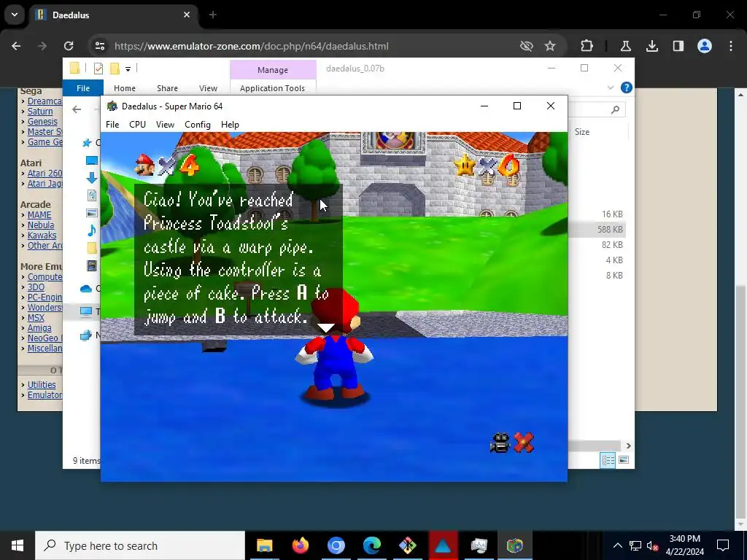The image size is (747, 560).
Task: Open the Daedalus View menu
Action: [165, 125]
